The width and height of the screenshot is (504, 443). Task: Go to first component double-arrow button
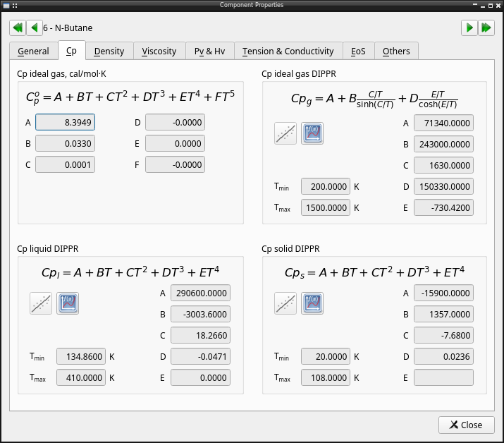[18, 28]
